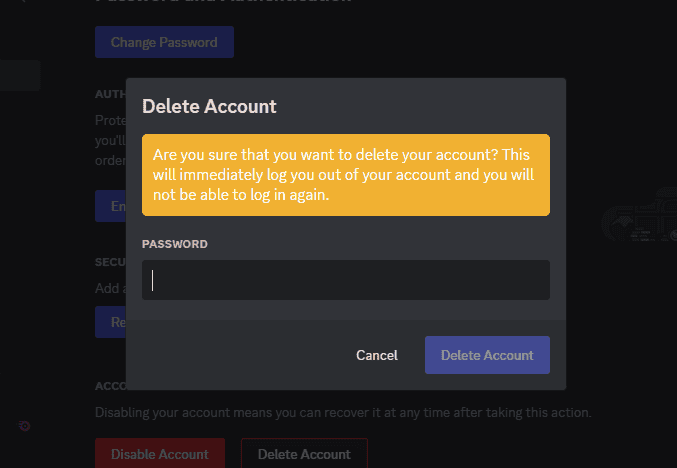The width and height of the screenshot is (677, 468).
Task: Click the outlined Delete Account button behind the dialog
Action: click(304, 454)
